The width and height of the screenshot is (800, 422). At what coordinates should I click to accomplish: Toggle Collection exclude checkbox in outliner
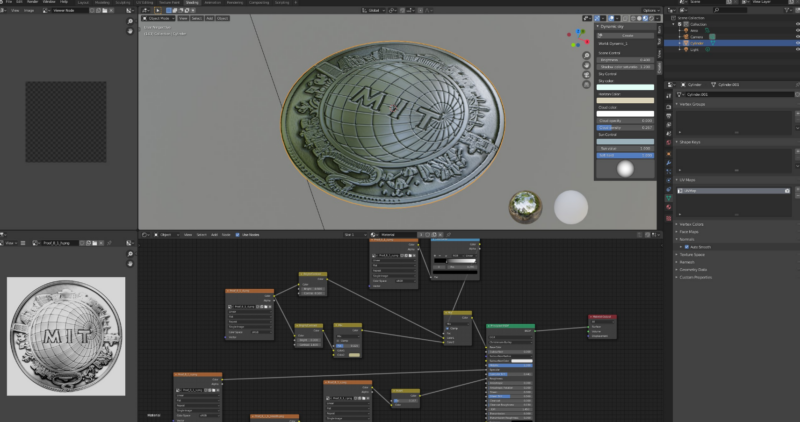[x=680, y=24]
